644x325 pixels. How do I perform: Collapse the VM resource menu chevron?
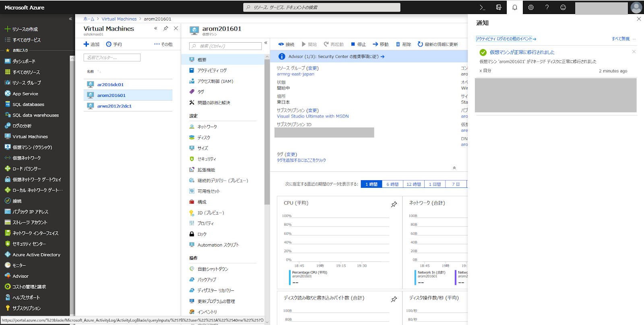point(266,43)
